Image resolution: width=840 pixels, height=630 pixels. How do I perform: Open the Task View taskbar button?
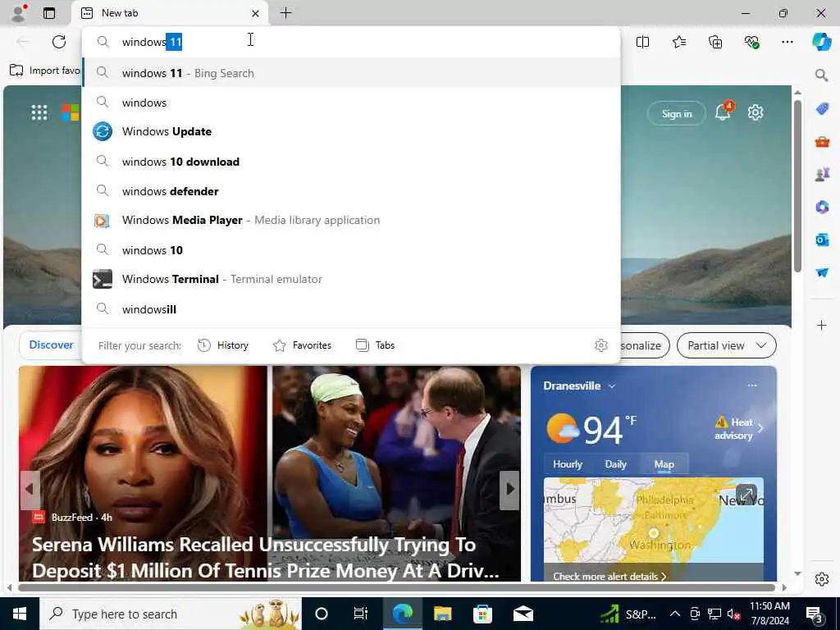(x=361, y=614)
